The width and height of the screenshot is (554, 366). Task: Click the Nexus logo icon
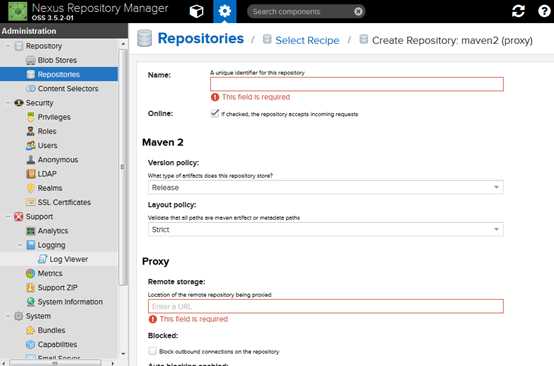click(x=18, y=11)
